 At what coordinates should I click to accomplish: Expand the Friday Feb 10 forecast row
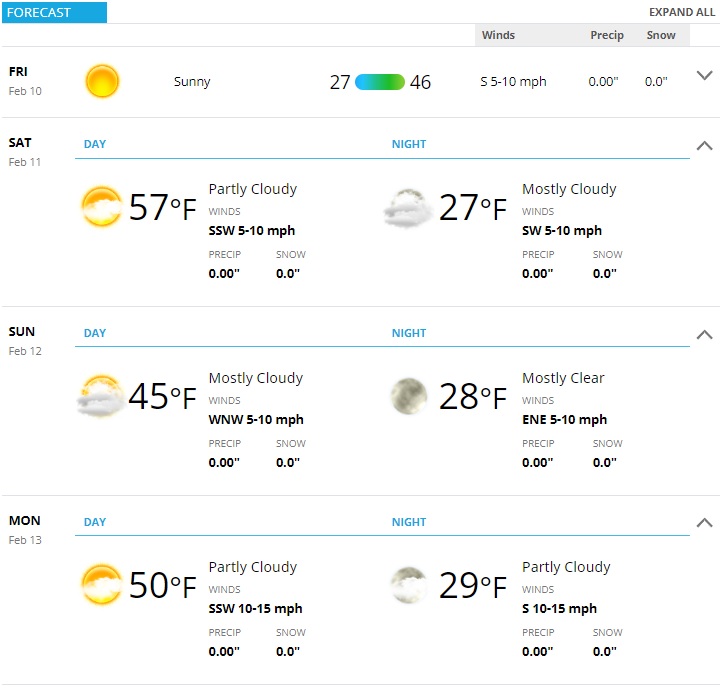[x=704, y=75]
